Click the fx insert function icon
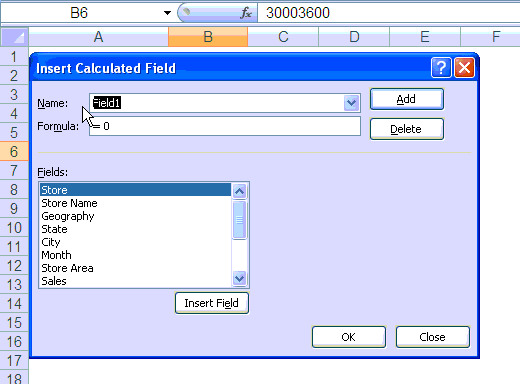This screenshot has width=520, height=384. [x=246, y=13]
